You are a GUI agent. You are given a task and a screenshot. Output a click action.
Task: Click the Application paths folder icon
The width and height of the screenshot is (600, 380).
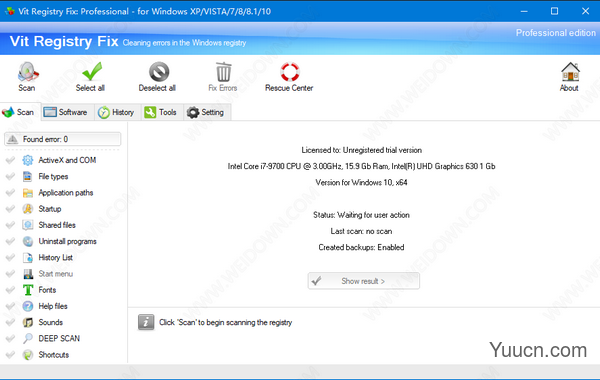[28, 192]
